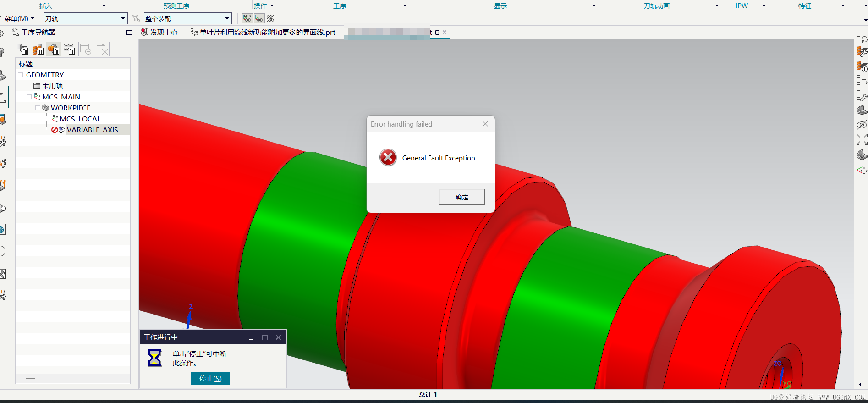Open the 整个装配 scope dropdown

tap(227, 19)
